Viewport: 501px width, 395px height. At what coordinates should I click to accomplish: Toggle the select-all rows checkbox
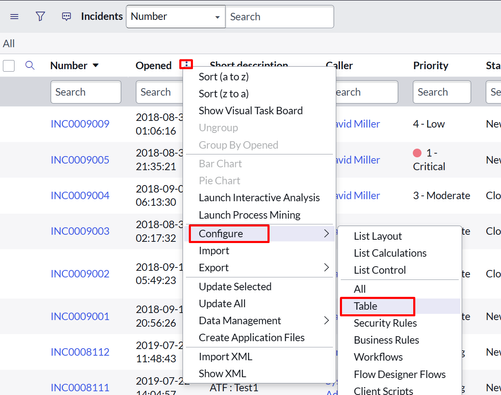click(9, 65)
